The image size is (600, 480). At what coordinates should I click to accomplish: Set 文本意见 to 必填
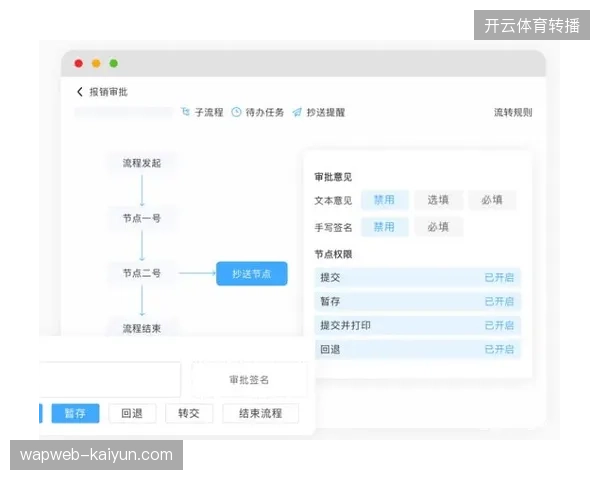tap(492, 200)
